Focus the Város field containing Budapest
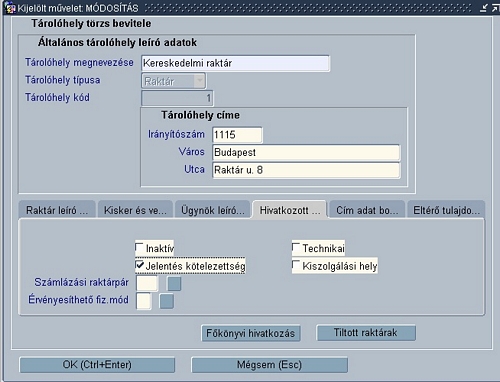500x382 pixels. tap(306, 152)
